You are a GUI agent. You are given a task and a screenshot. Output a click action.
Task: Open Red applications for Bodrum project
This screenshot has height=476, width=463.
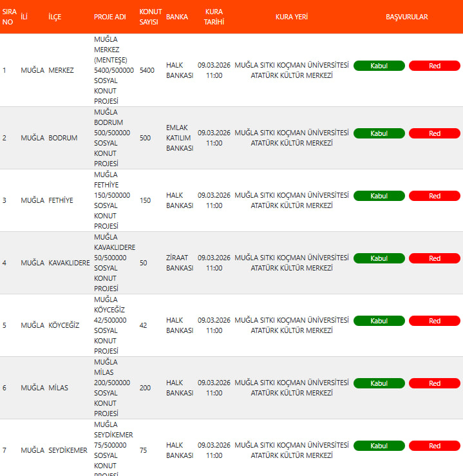tap(435, 133)
